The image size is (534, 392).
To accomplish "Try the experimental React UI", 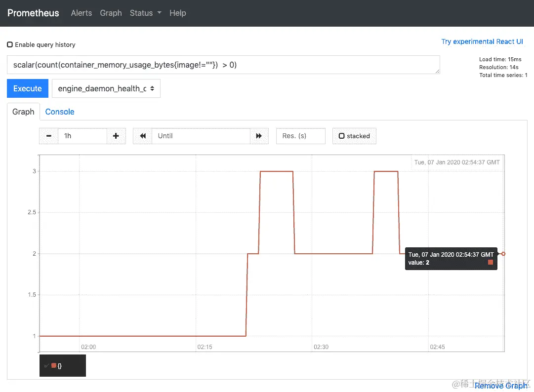I will click(x=482, y=41).
